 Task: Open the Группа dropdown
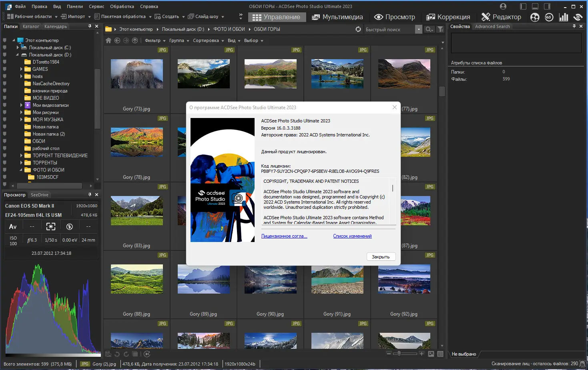tap(179, 40)
